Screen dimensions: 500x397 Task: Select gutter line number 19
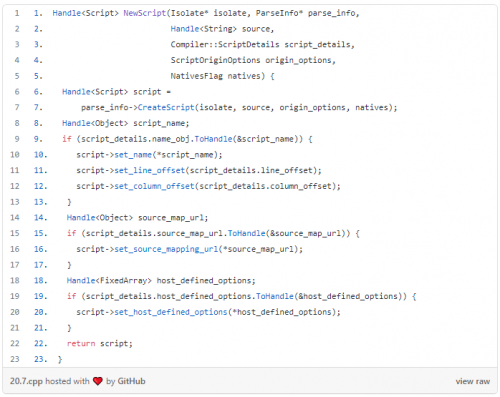point(15,296)
